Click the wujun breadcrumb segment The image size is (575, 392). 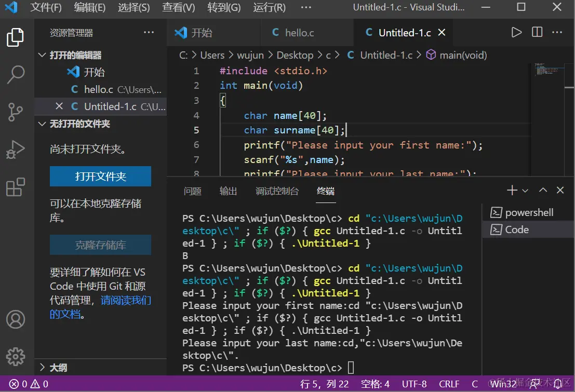250,55
